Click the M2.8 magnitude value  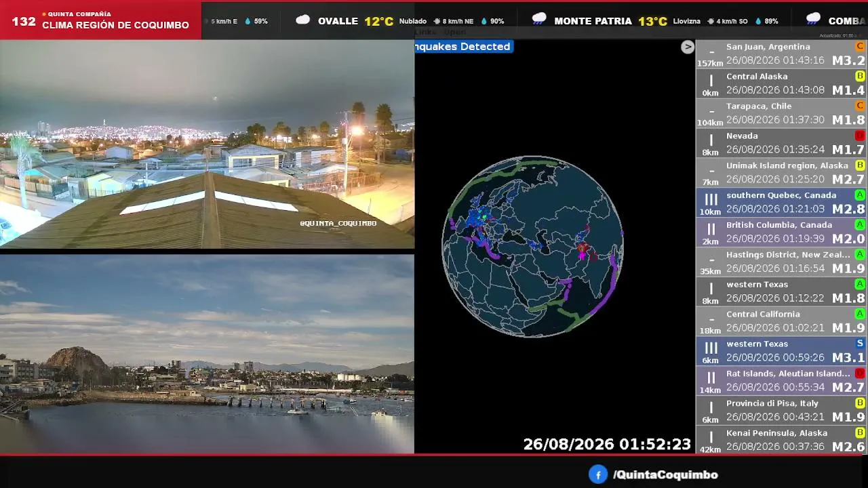coord(848,209)
